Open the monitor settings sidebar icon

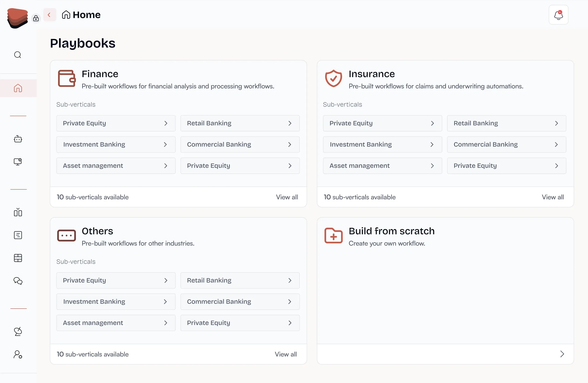18,162
